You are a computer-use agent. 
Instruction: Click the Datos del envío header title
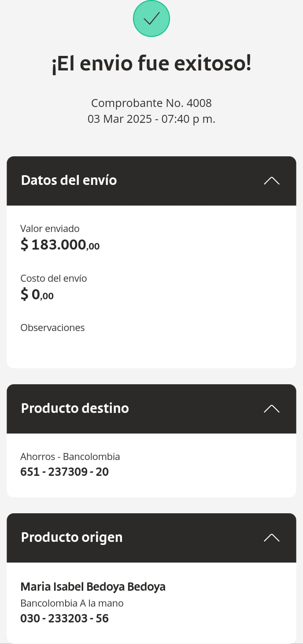pyautogui.click(x=69, y=180)
